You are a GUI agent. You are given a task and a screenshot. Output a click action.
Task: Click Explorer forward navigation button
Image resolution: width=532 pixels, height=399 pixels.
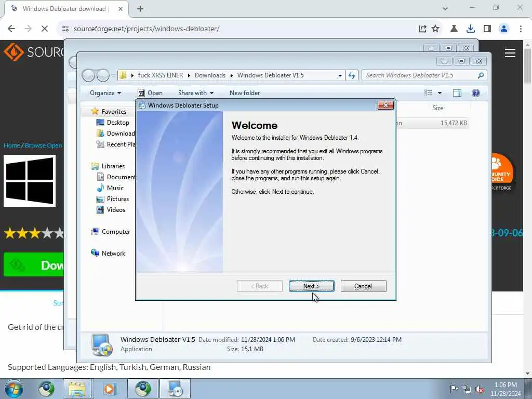(103, 75)
